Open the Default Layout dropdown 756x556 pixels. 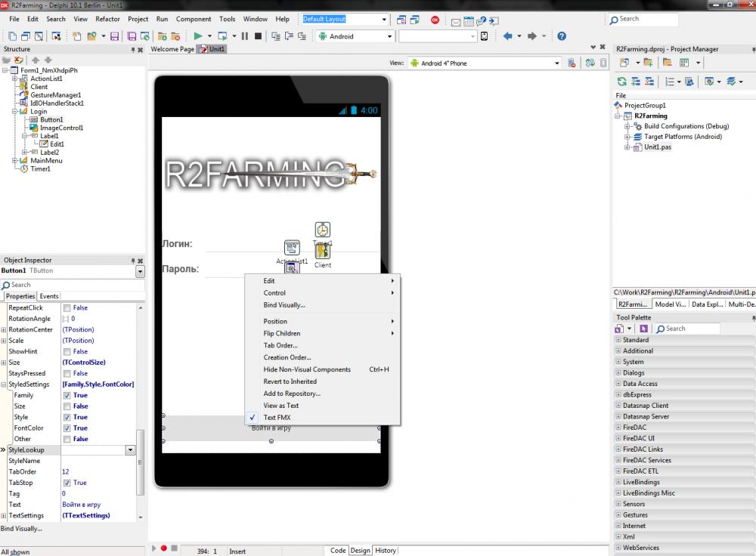click(384, 20)
